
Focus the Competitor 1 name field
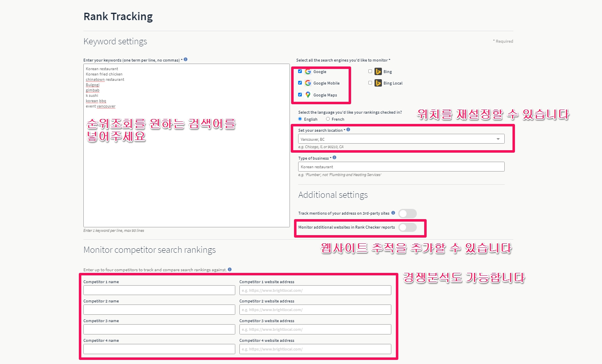[x=159, y=291]
